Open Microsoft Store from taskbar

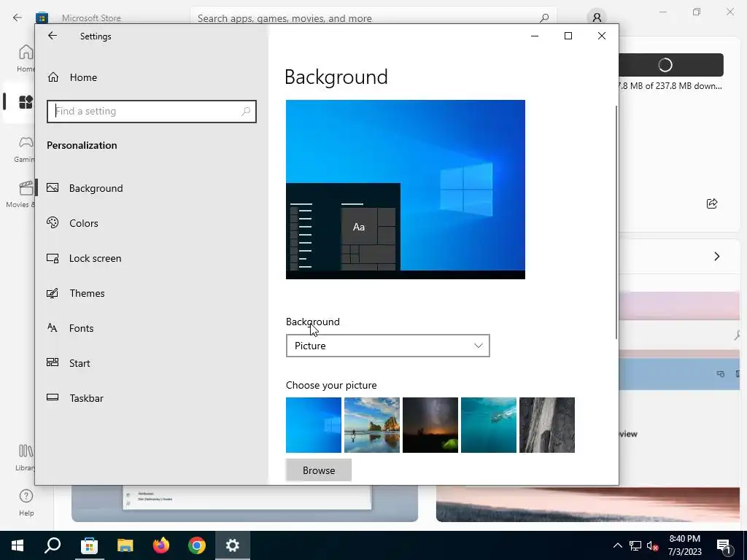[x=89, y=545]
